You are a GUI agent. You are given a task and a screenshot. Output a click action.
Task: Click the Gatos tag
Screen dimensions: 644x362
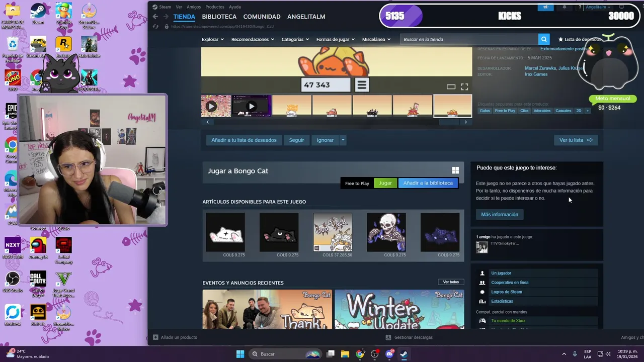(485, 111)
